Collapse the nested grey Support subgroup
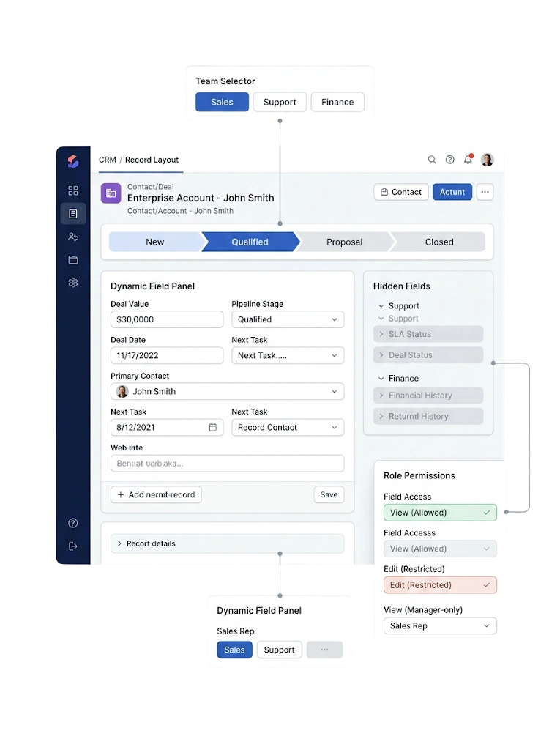Image resolution: width=560 pixels, height=750 pixels. point(398,319)
